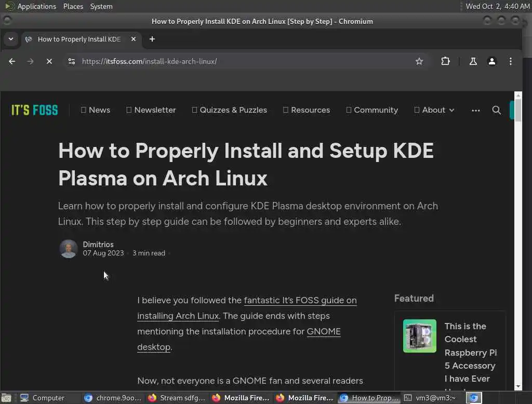Image resolution: width=532 pixels, height=404 pixels.
Task: Close the How to Properly Install KDE tab
Action: [x=134, y=39]
